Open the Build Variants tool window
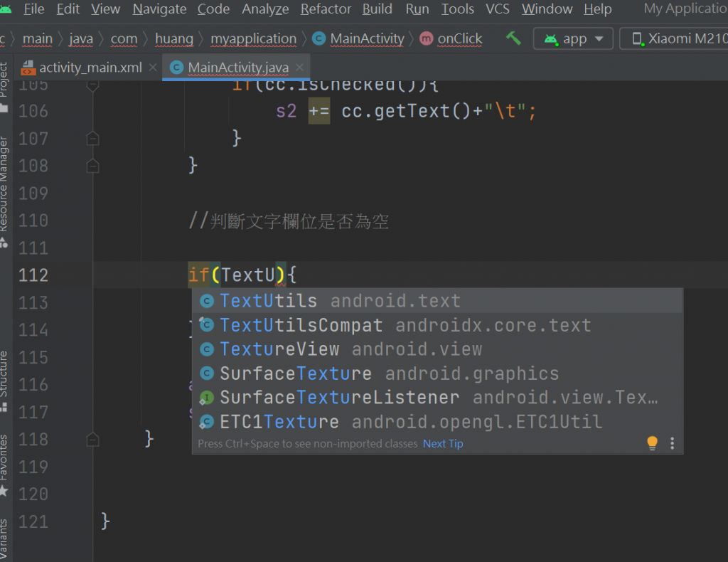This screenshot has width=728, height=562. click(4, 539)
